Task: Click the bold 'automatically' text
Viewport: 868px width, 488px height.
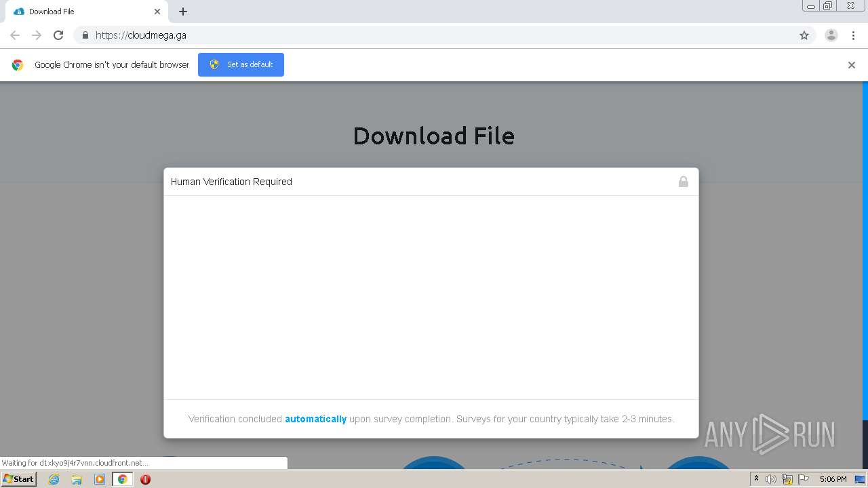Action: [315, 419]
